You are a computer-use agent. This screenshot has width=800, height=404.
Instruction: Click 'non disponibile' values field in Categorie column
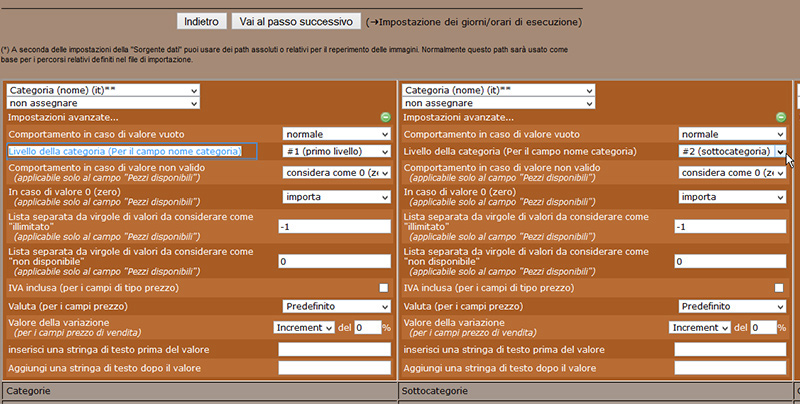click(x=335, y=262)
